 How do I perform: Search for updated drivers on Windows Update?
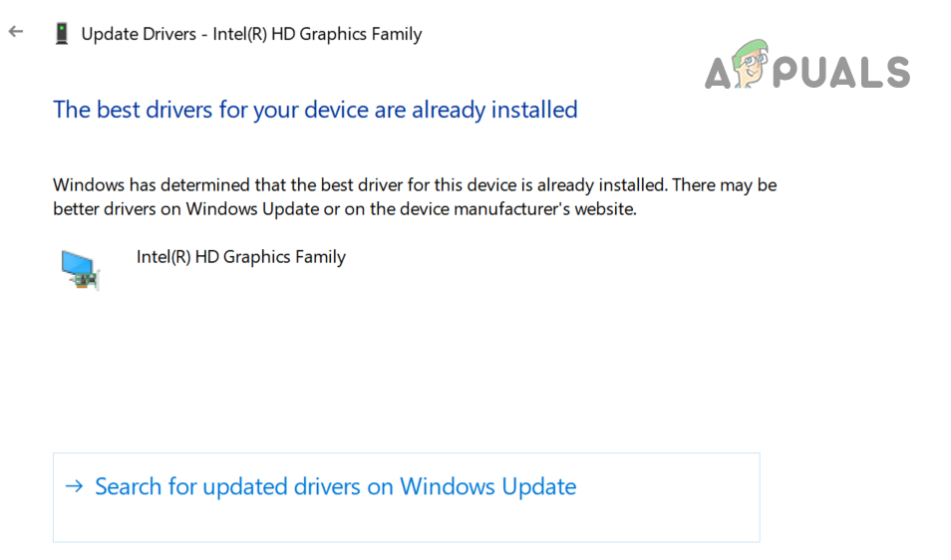click(335, 486)
